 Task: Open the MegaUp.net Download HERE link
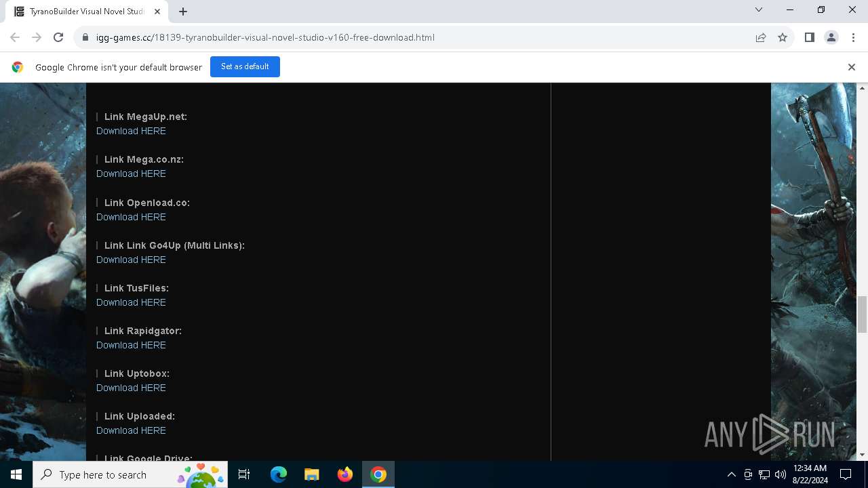tap(131, 131)
